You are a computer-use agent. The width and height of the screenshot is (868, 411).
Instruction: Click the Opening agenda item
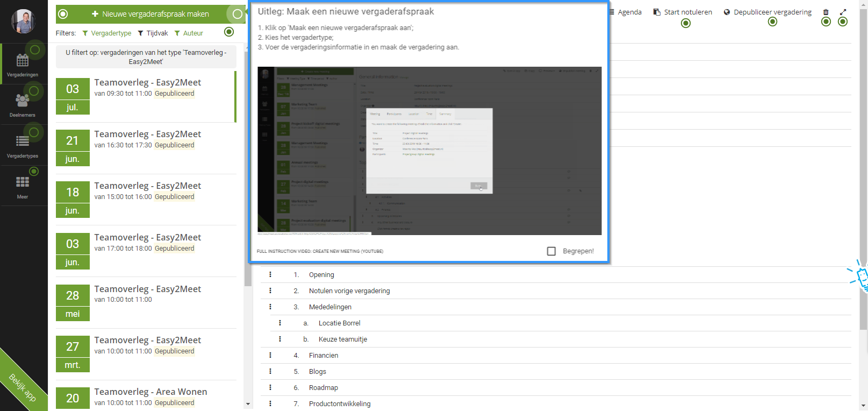[x=321, y=275]
